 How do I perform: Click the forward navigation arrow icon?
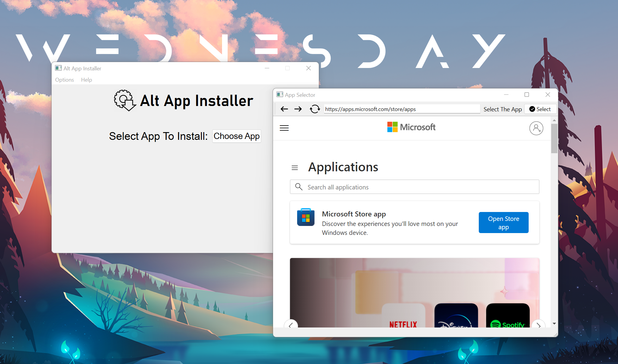tap(298, 109)
